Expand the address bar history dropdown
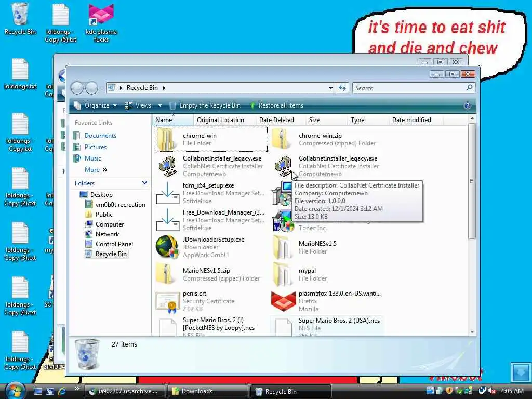This screenshot has height=399, width=532. coord(330,88)
